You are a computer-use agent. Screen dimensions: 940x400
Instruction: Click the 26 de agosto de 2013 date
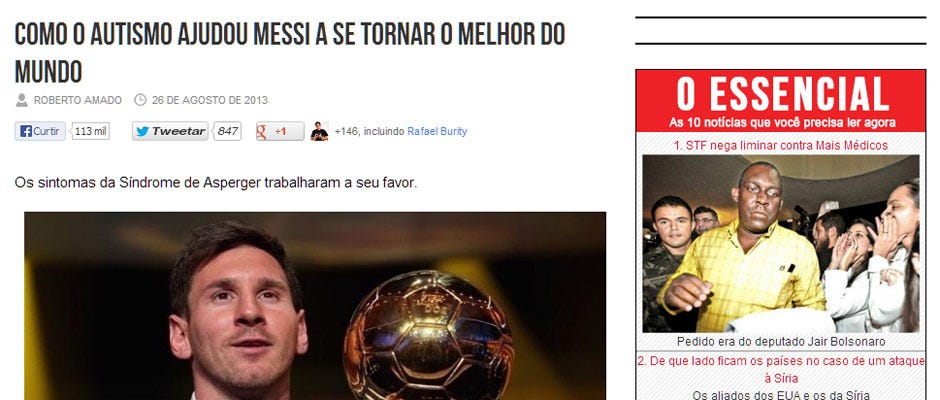click(x=210, y=100)
